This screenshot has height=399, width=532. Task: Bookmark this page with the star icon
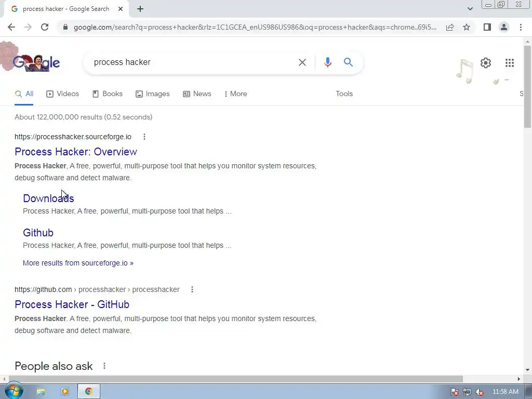(x=467, y=27)
